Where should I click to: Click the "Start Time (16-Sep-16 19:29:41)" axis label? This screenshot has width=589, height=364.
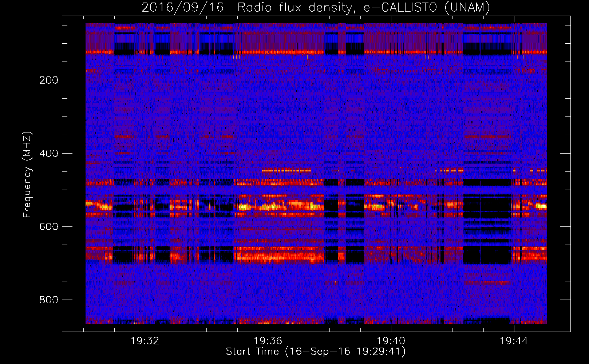point(316,352)
